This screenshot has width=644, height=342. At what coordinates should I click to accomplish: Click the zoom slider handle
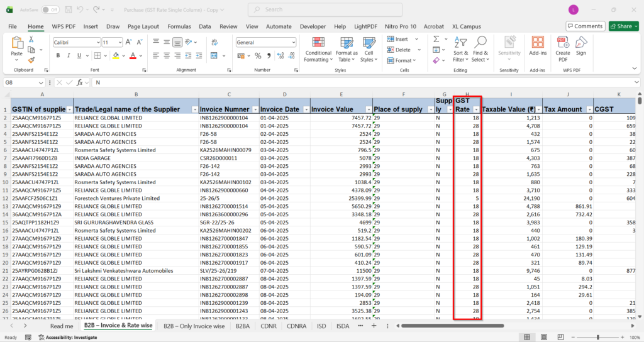click(598, 338)
